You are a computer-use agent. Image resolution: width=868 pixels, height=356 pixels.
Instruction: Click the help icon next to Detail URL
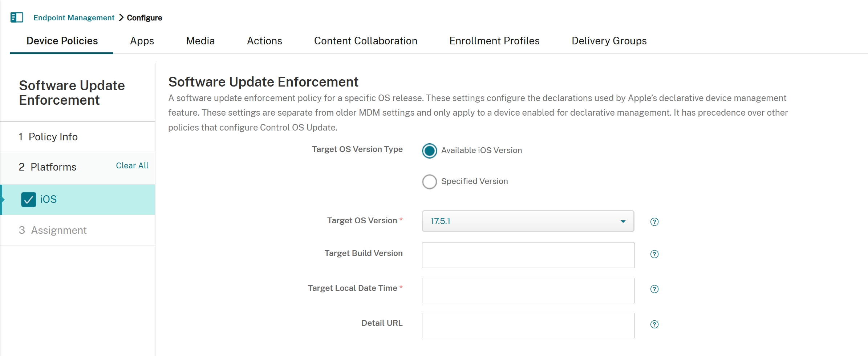654,324
